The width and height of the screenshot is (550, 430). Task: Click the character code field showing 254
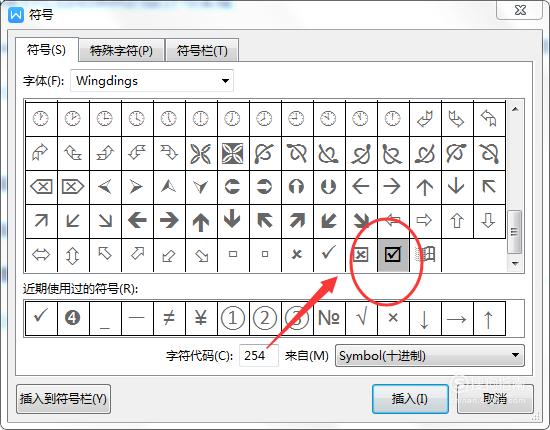pyautogui.click(x=259, y=356)
